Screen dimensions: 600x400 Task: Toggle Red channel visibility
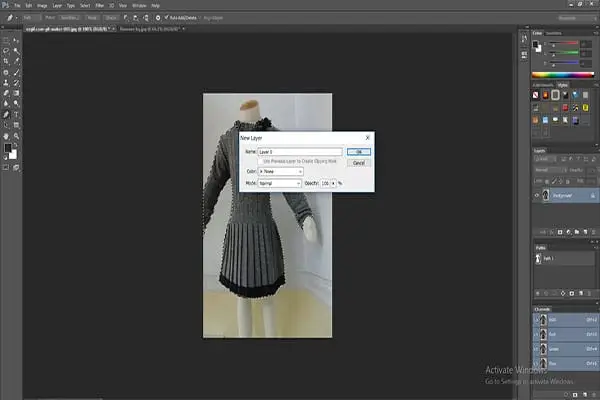coord(536,335)
